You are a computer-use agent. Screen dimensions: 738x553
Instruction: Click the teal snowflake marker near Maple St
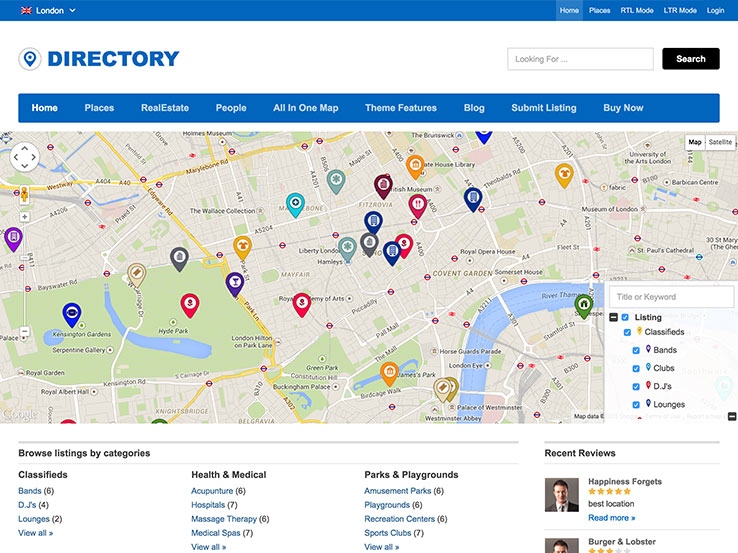[x=336, y=181]
